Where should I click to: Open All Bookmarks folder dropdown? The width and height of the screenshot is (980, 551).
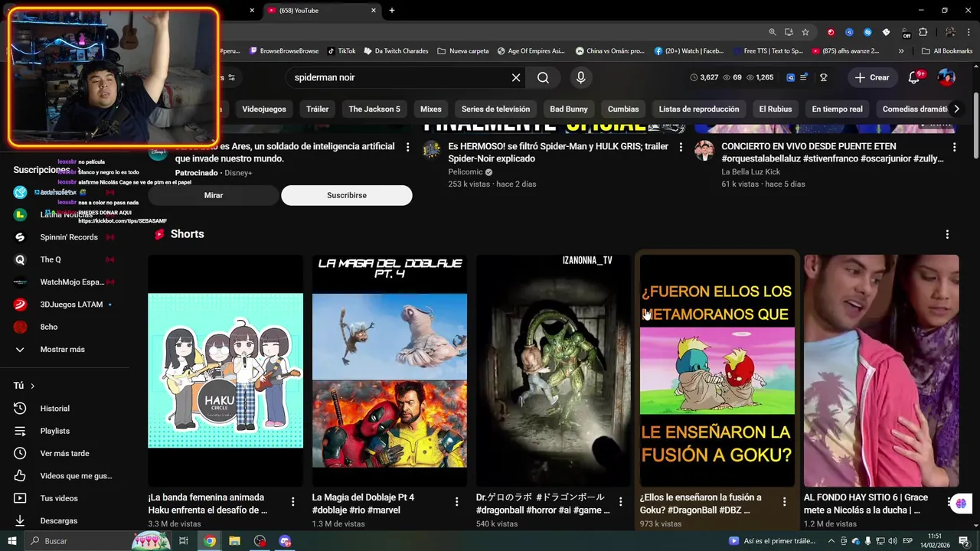coord(947,51)
